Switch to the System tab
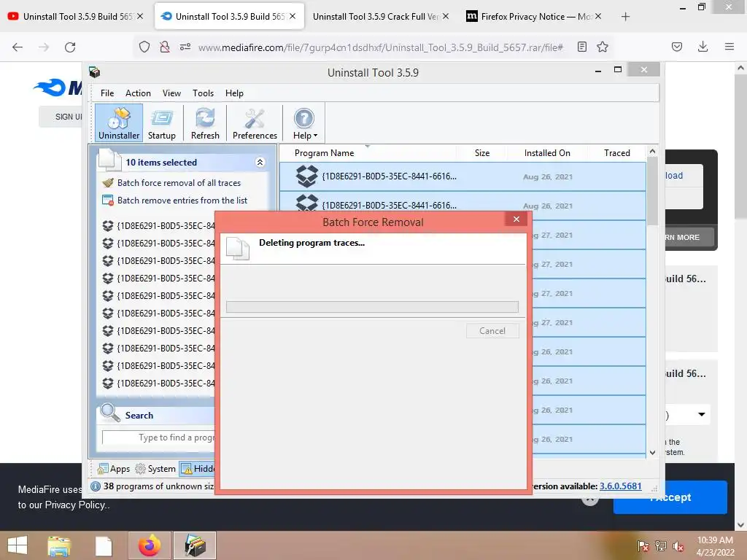 pos(155,469)
